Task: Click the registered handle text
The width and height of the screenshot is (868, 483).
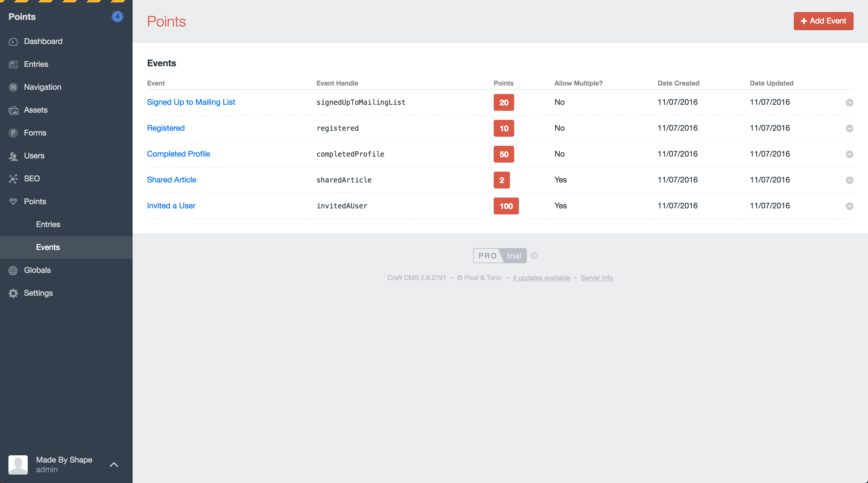Action: [338, 128]
